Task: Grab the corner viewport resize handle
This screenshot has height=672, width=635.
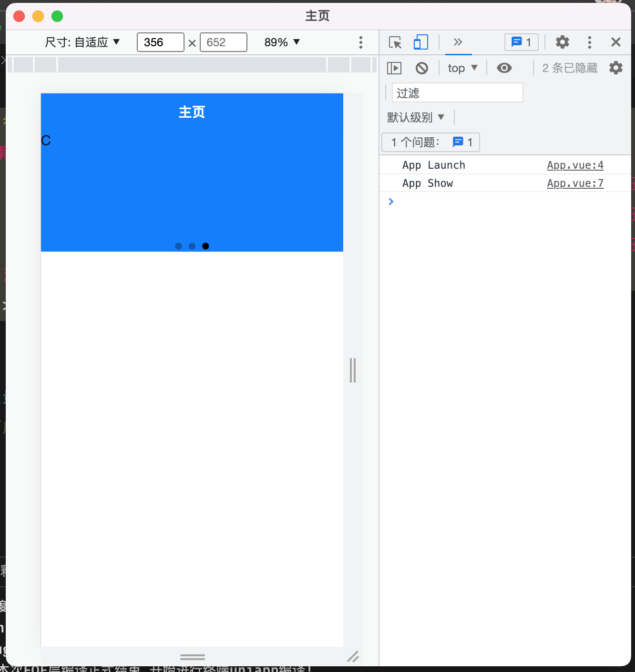Action: (353, 657)
